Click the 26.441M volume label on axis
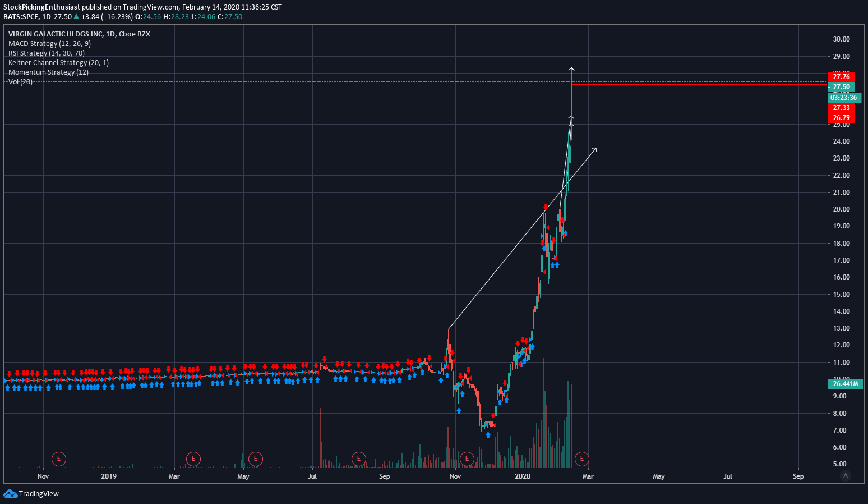The height and width of the screenshot is (504, 868). [x=845, y=384]
